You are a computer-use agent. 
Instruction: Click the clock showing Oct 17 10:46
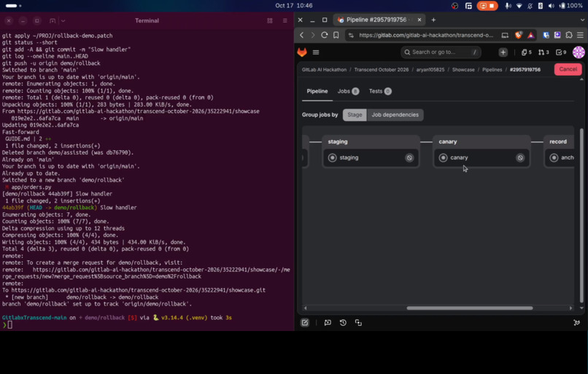click(293, 6)
